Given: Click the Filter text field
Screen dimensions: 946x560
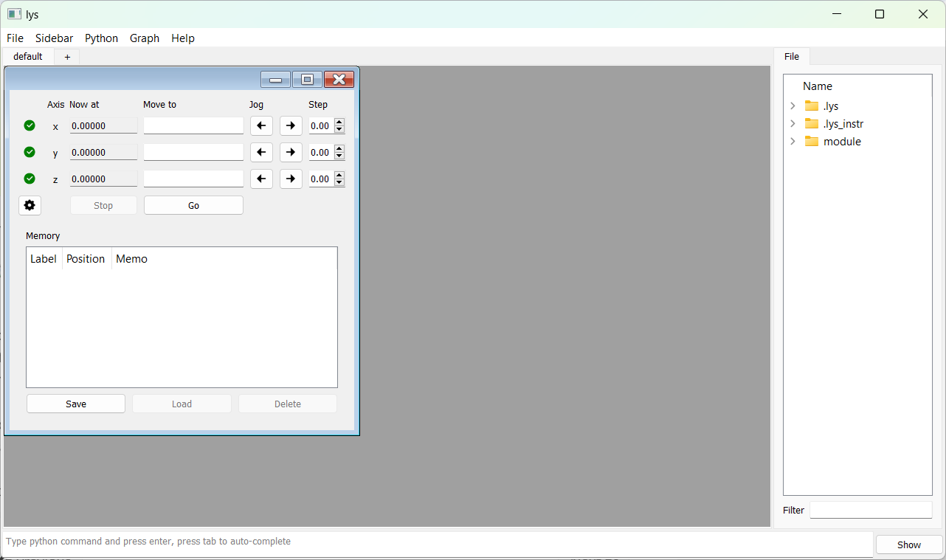Looking at the screenshot, I should point(871,510).
